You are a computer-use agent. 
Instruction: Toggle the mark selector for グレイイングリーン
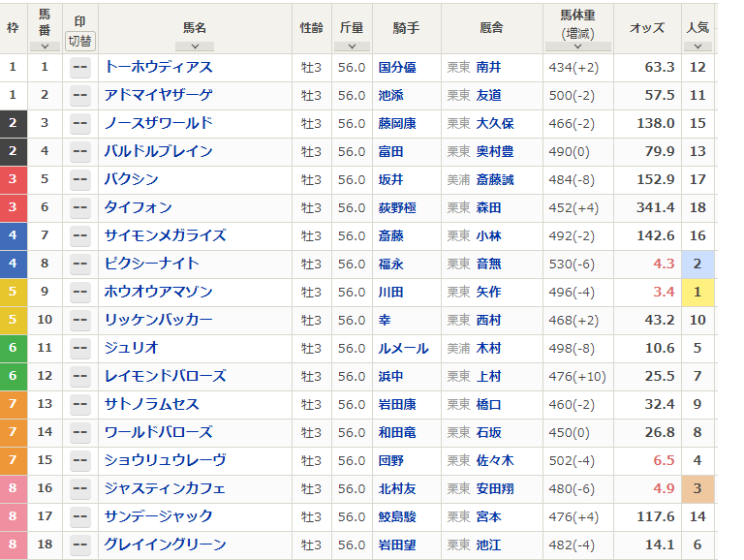(80, 544)
